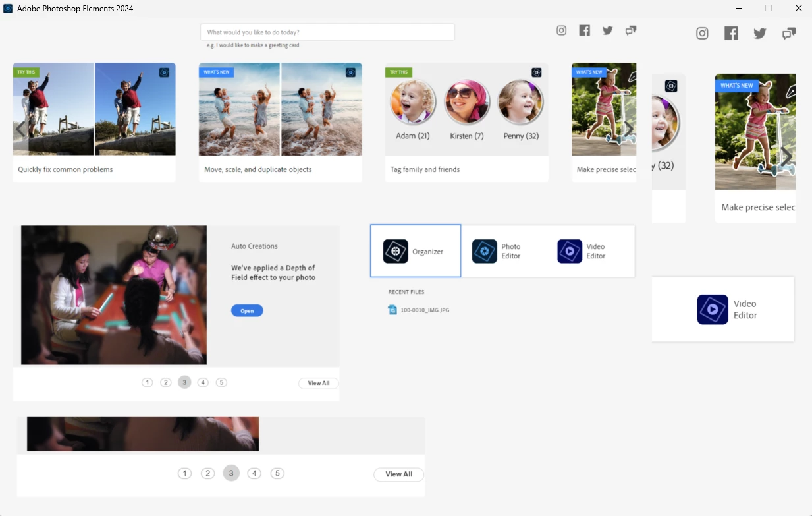Click the enlarged Instagram icon at far right
The width and height of the screenshot is (812, 516).
click(x=703, y=34)
